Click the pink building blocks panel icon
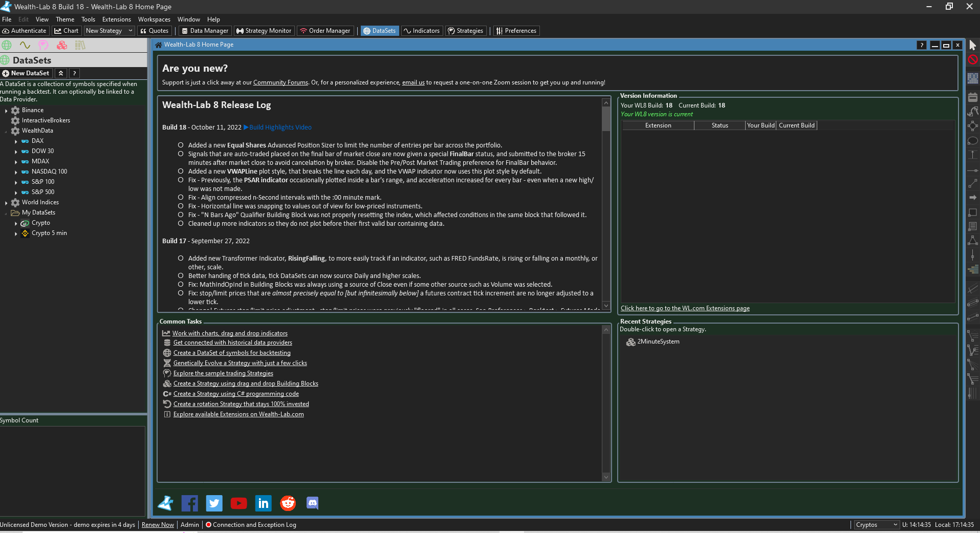This screenshot has height=533, width=980. [62, 46]
